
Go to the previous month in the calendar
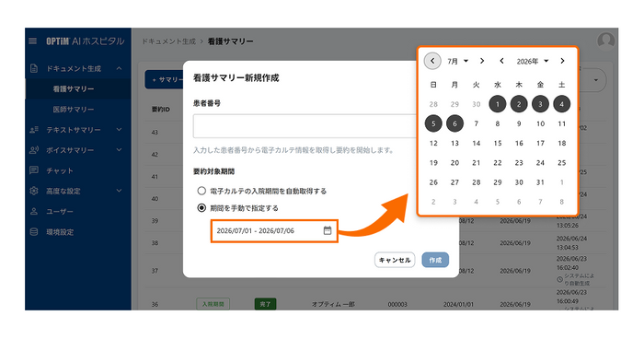click(x=432, y=61)
